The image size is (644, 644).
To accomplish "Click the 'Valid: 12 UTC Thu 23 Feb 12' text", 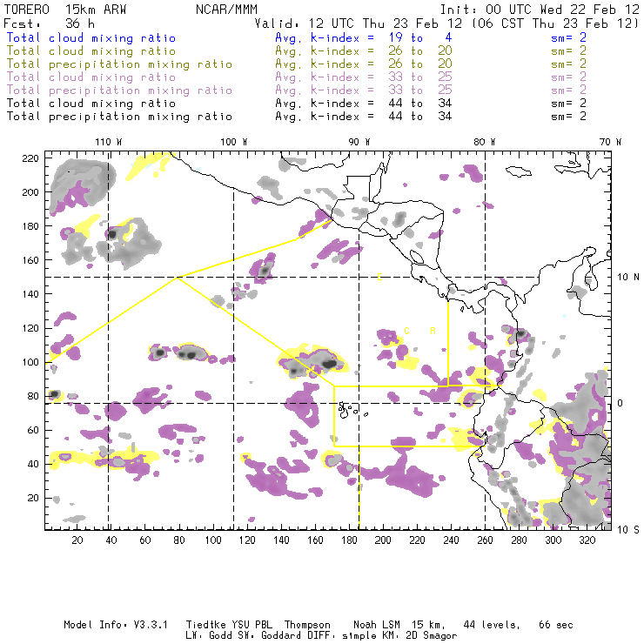I will point(359,23).
